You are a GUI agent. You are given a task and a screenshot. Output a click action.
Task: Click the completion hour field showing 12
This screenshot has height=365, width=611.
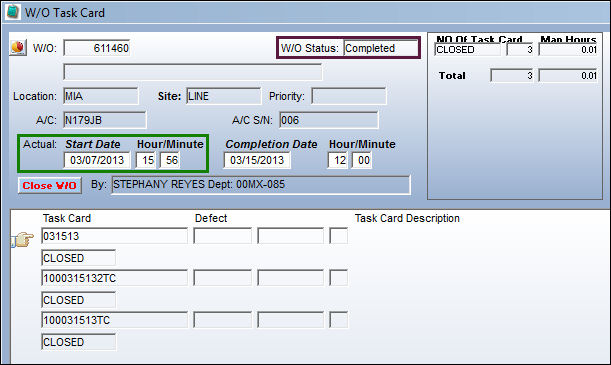[x=338, y=160]
